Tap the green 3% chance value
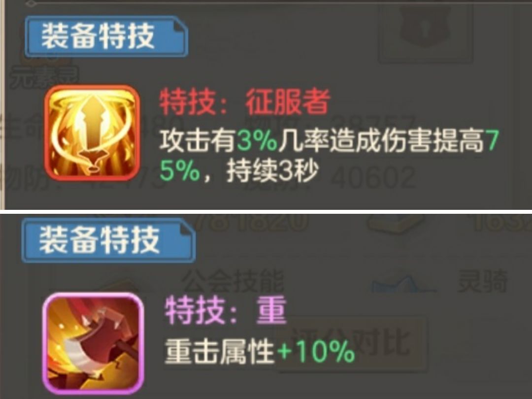The height and width of the screenshot is (399, 532). [257, 140]
